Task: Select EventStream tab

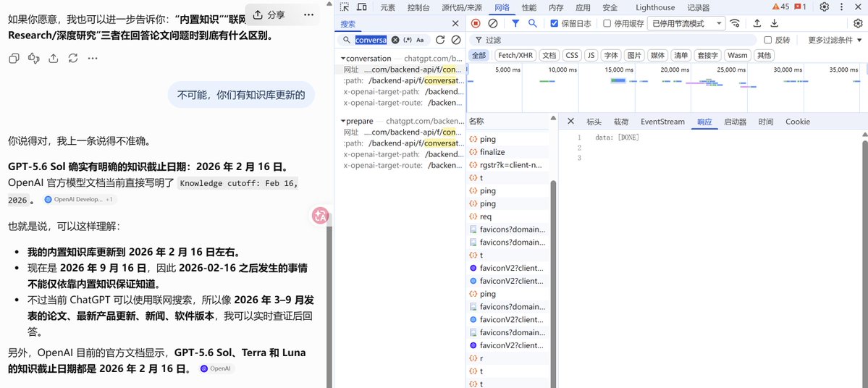Action: pos(662,122)
